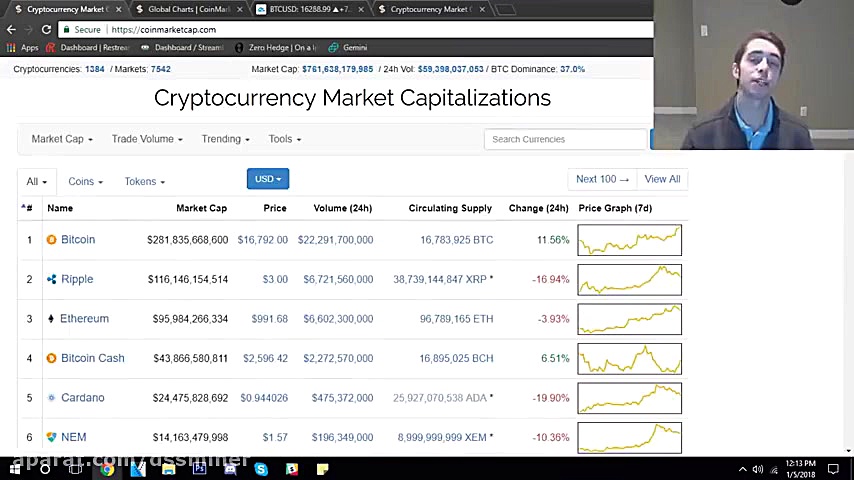Open the Bitcoin name link
The height and width of the screenshot is (480, 854).
click(x=78, y=240)
